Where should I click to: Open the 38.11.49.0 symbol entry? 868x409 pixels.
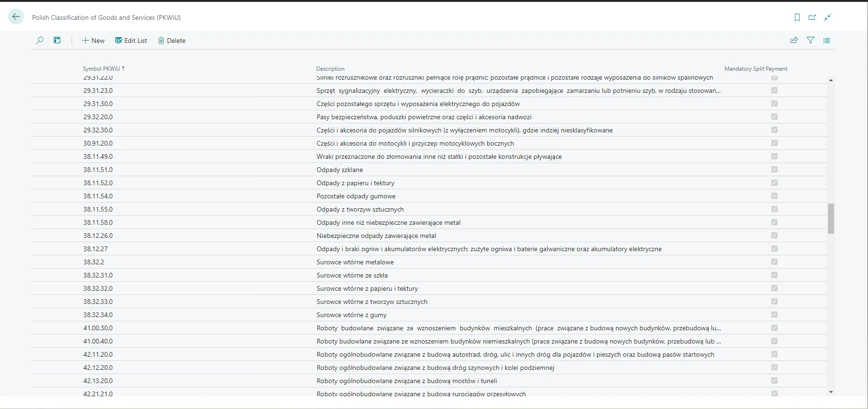(x=98, y=156)
